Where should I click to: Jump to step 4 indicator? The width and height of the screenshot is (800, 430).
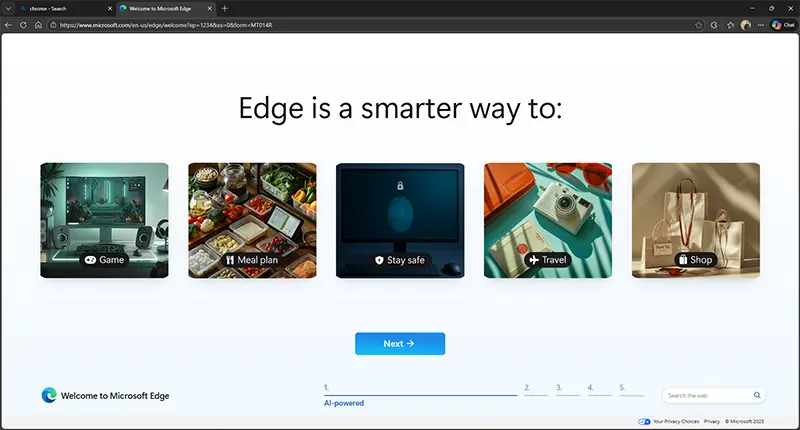(x=599, y=389)
